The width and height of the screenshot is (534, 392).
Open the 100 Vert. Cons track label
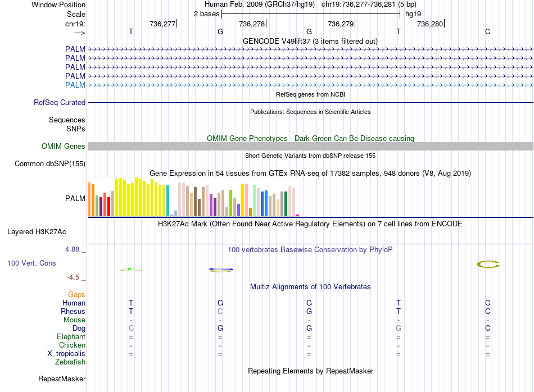[31, 263]
